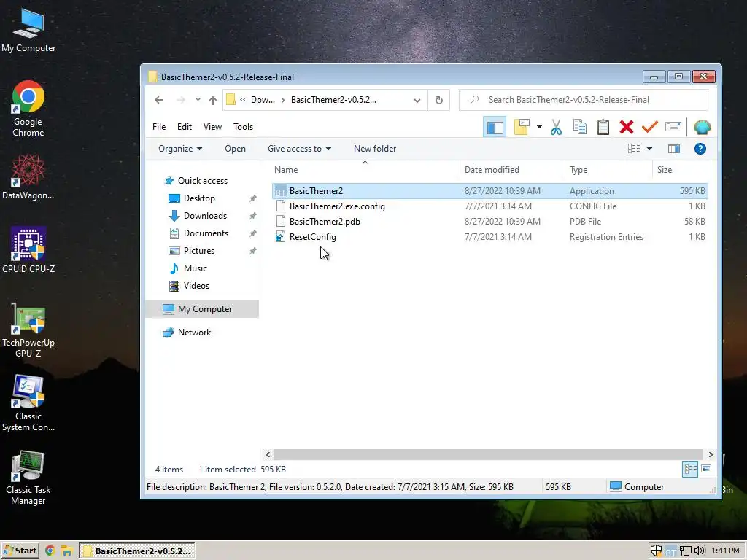This screenshot has width=747, height=560.
Task: Sort by the Type column header
Action: (608, 169)
